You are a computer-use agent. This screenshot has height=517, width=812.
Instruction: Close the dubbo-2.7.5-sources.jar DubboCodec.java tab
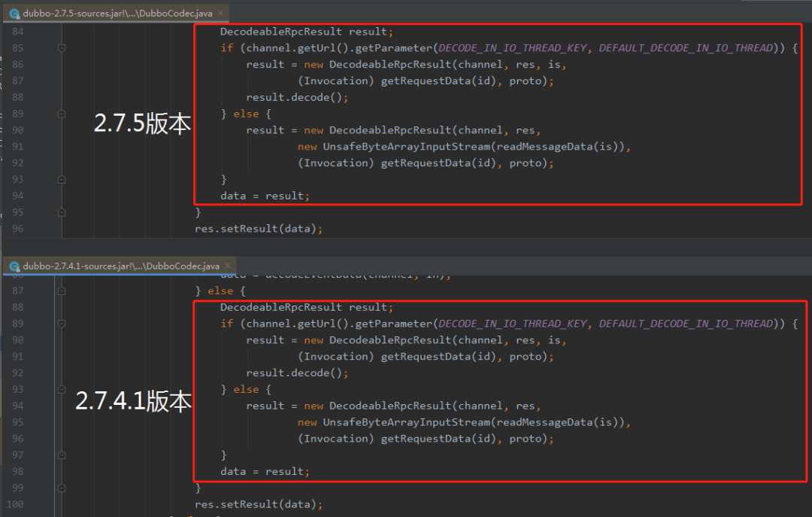[220, 13]
